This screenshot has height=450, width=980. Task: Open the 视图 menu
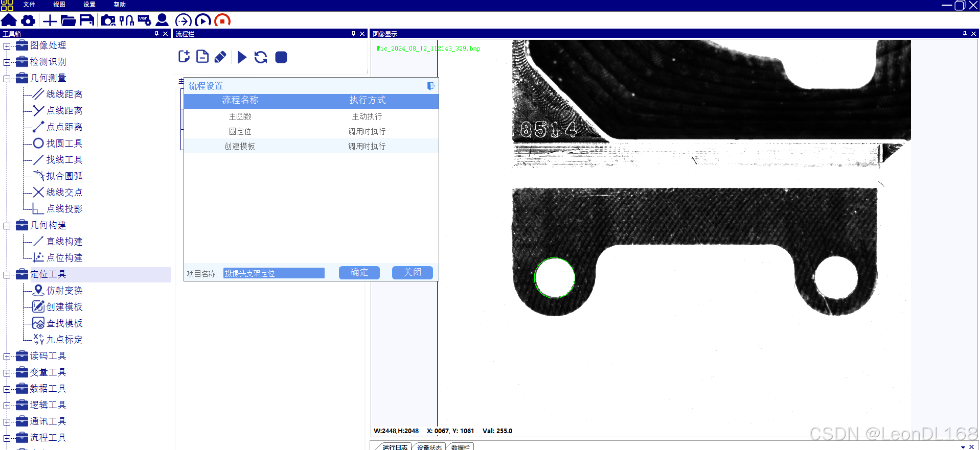[x=59, y=5]
